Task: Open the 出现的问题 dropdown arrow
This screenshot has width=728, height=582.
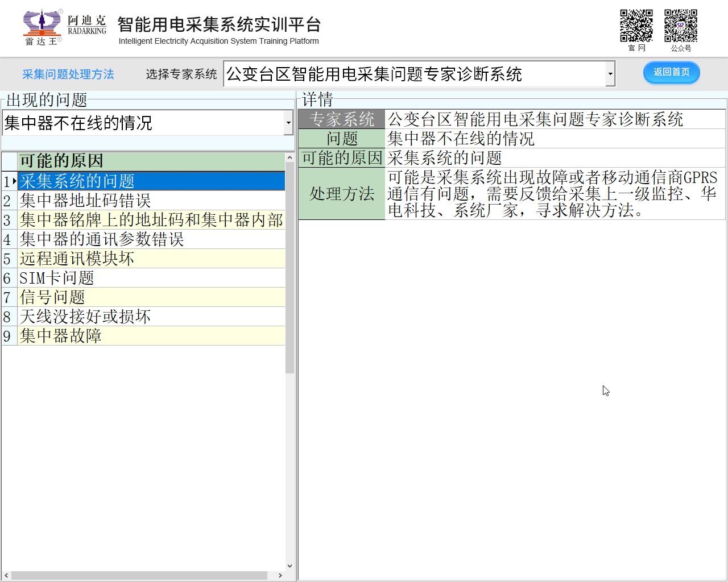Action: click(288, 123)
